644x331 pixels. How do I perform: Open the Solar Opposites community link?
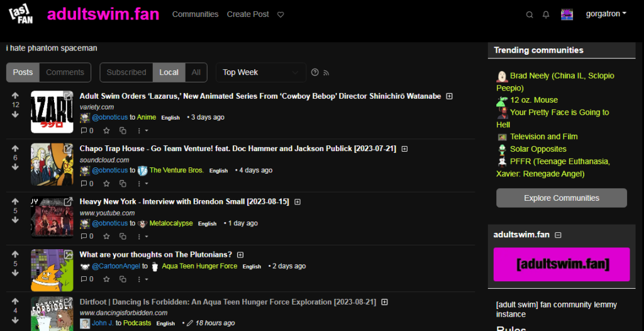(x=538, y=149)
